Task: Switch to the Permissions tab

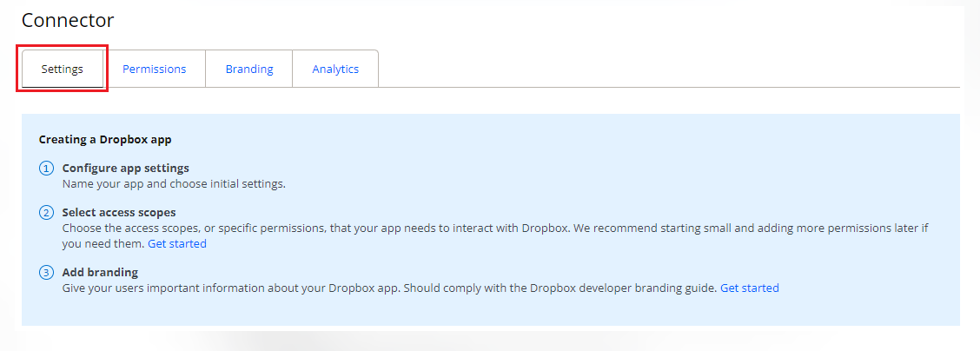Action: tap(154, 70)
